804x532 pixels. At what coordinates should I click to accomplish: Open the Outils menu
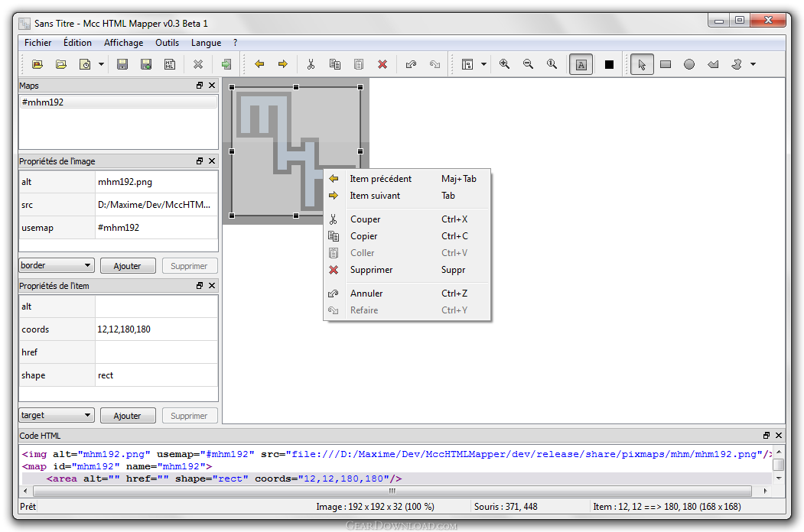[x=168, y=43]
